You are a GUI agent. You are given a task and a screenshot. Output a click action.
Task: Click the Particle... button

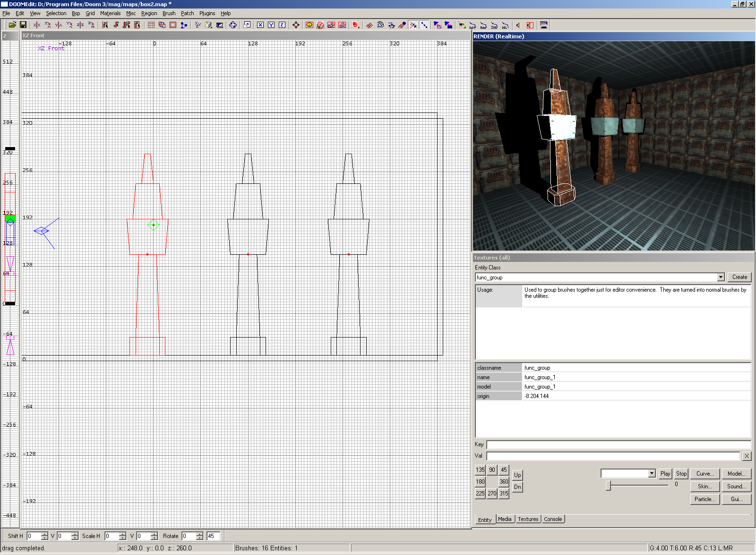704,499
